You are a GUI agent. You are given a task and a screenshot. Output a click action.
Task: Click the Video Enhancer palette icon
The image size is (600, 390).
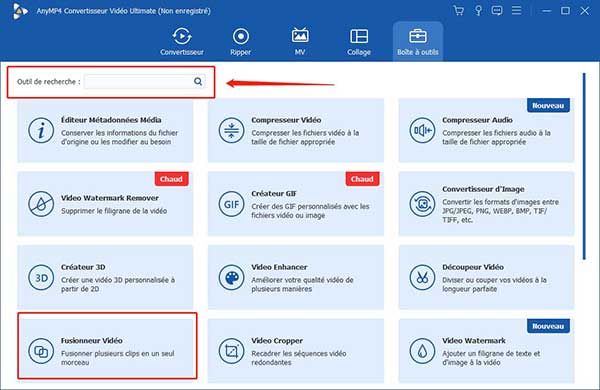point(232,277)
